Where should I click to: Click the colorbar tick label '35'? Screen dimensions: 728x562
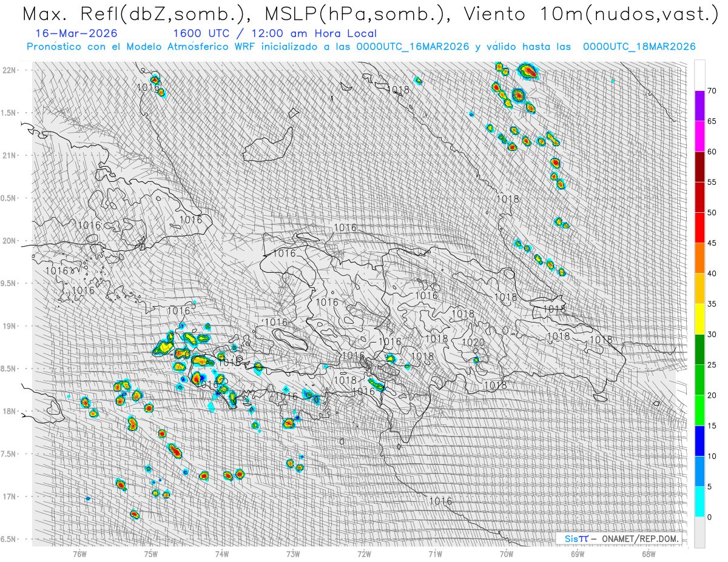click(712, 304)
